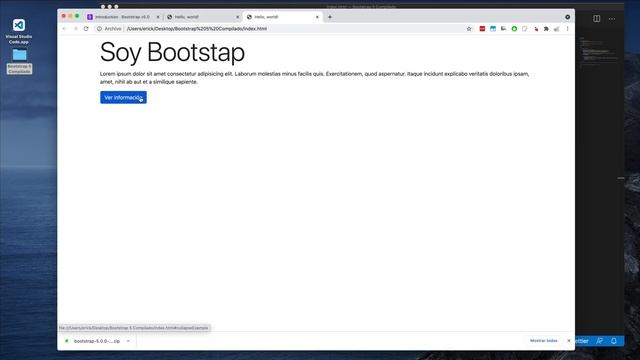Go forward in browser history

pos(76,29)
